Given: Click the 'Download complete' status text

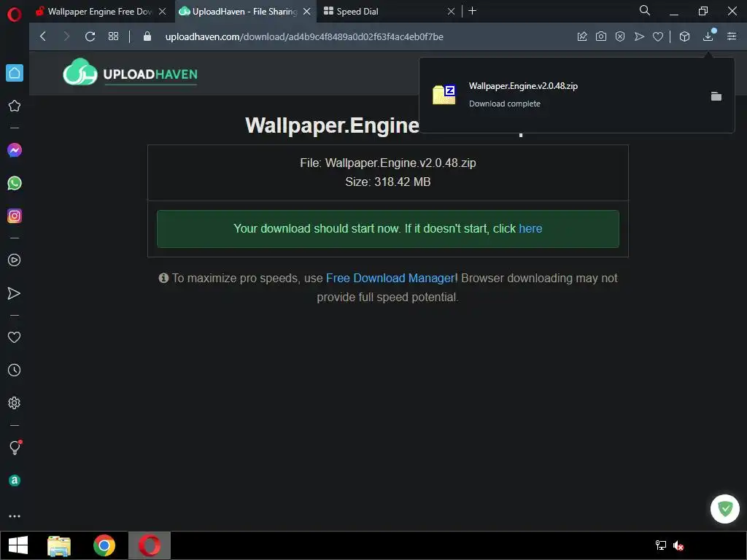Looking at the screenshot, I should [505, 104].
